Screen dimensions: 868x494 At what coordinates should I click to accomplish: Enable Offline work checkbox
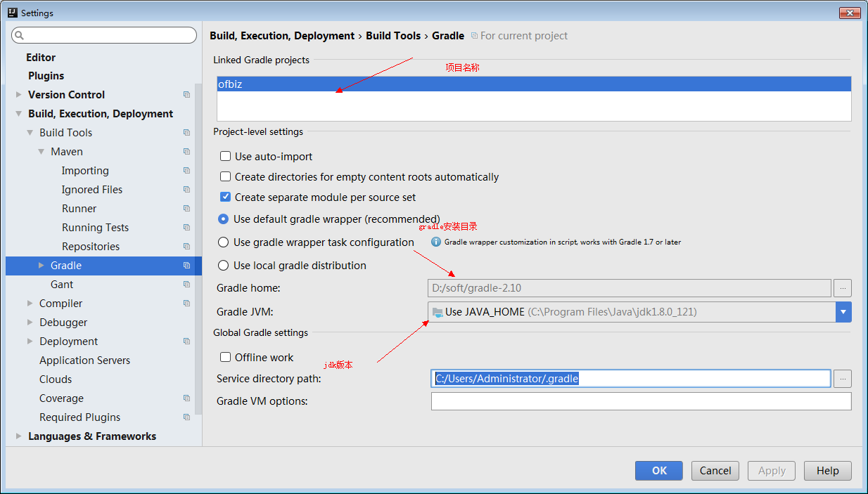pyautogui.click(x=225, y=358)
